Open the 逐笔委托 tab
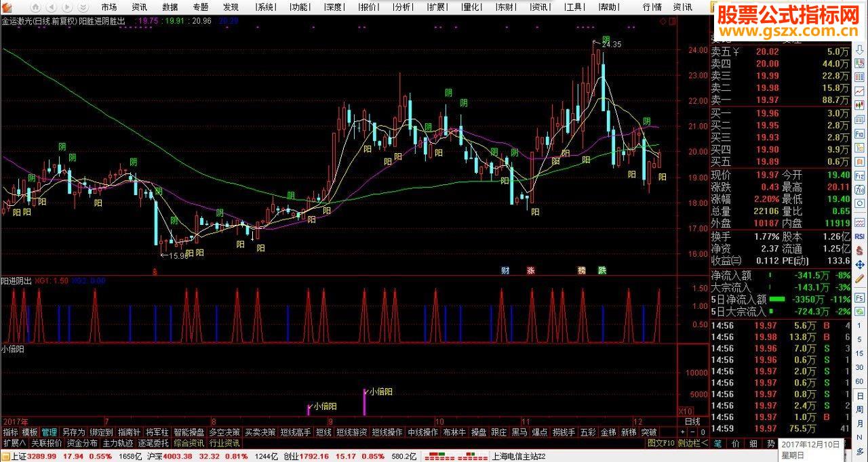This screenshot has height=462, width=868. click(x=153, y=443)
